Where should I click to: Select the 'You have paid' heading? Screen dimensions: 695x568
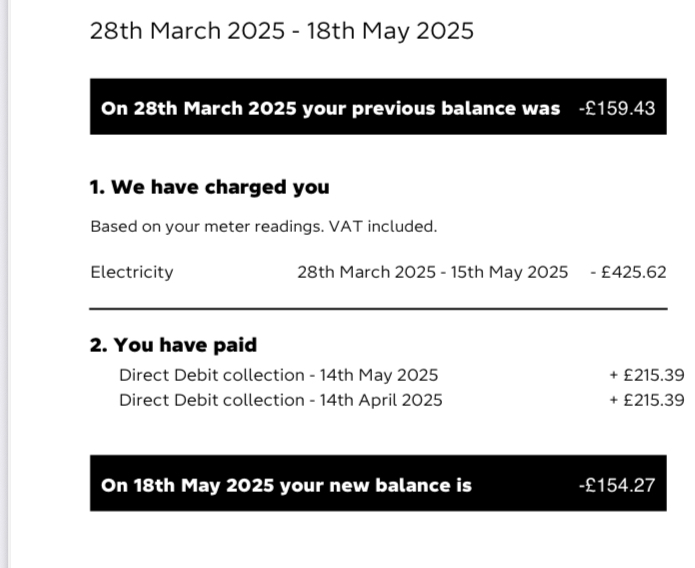173,345
